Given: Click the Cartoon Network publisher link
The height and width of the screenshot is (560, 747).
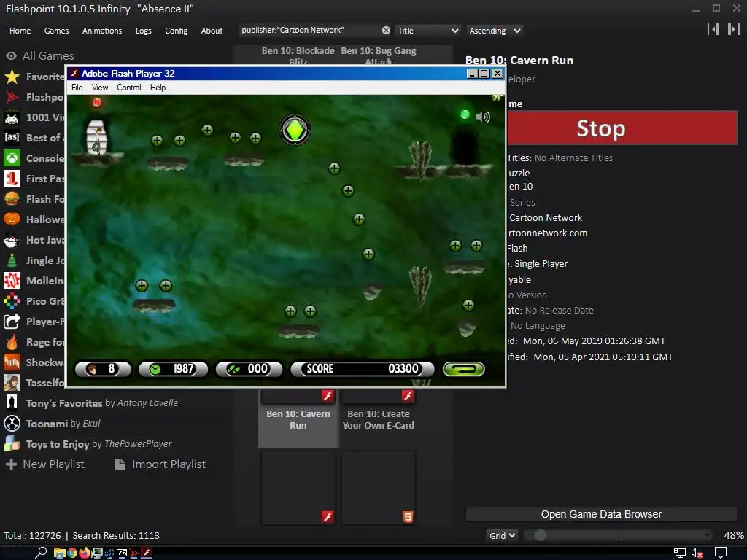Looking at the screenshot, I should 546,217.
